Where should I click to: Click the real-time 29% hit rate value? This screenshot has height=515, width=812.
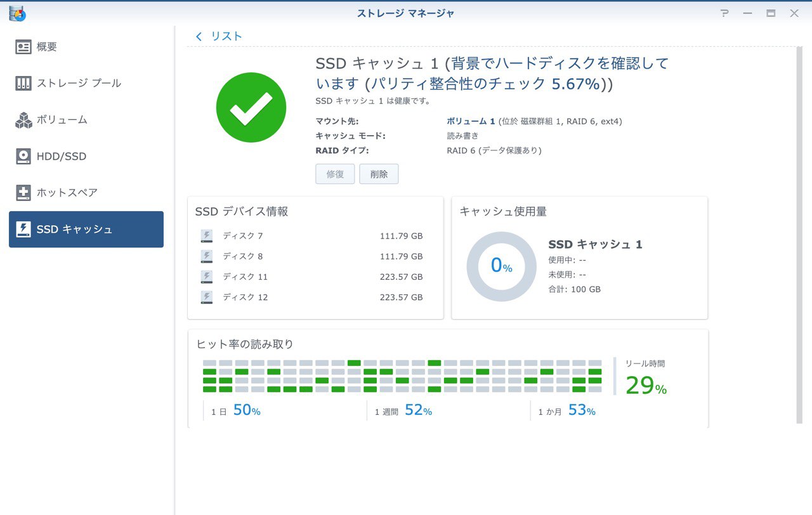tap(646, 386)
